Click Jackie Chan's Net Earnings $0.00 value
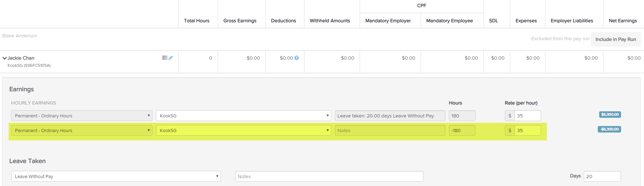 tap(634, 58)
